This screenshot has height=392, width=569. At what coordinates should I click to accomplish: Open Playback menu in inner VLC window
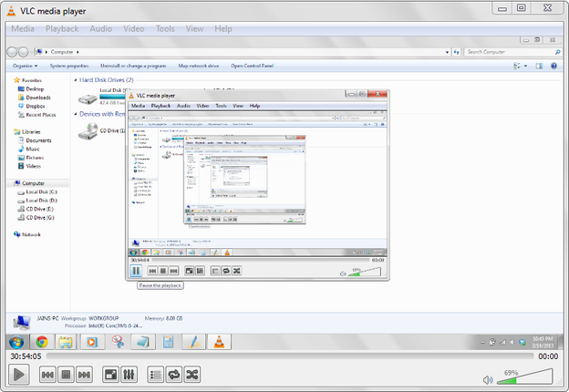click(160, 106)
